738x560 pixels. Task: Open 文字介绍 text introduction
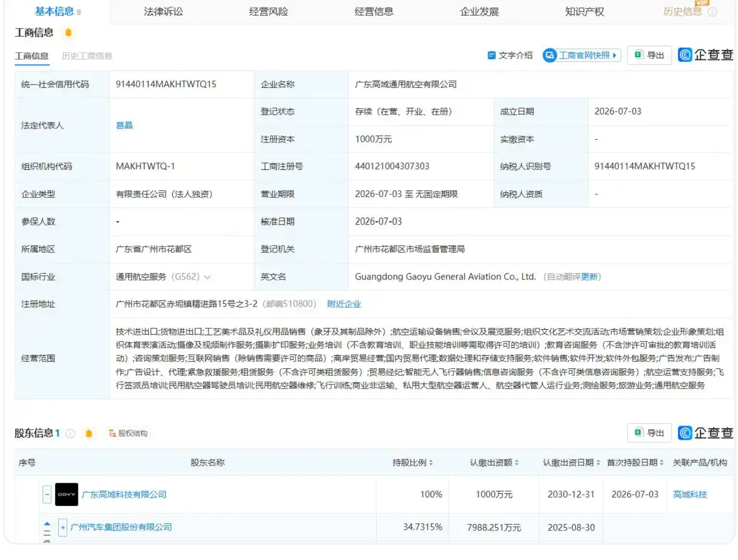pos(510,55)
